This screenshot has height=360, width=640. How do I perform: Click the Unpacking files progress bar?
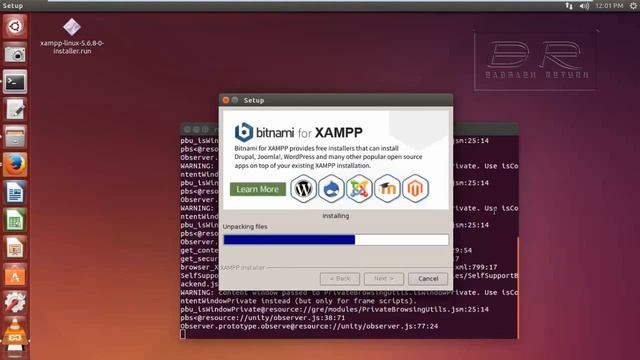tap(336, 240)
